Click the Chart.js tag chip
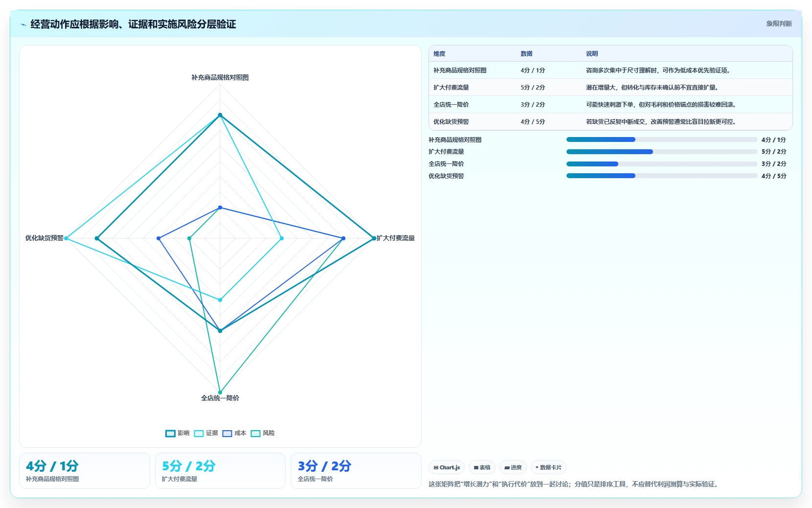 coord(447,467)
